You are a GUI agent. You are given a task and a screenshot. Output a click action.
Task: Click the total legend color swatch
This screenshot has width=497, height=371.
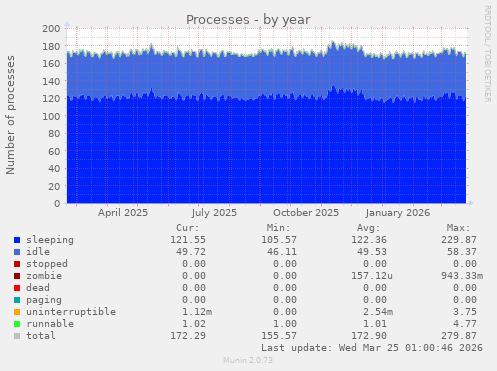[17, 336]
